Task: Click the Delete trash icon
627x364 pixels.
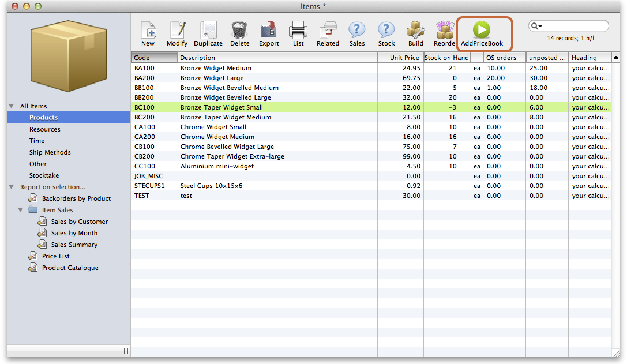Action: (x=240, y=34)
